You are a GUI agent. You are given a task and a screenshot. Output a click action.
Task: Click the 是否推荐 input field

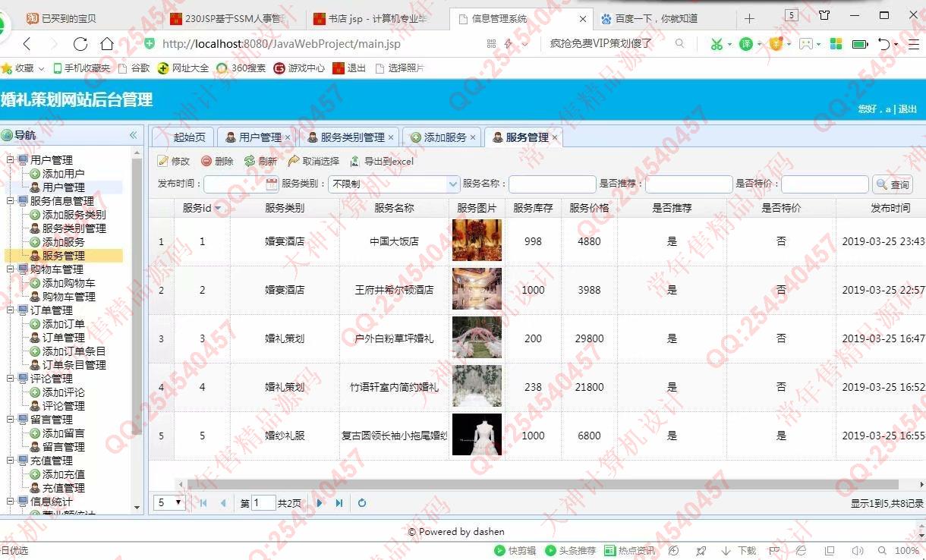688,184
